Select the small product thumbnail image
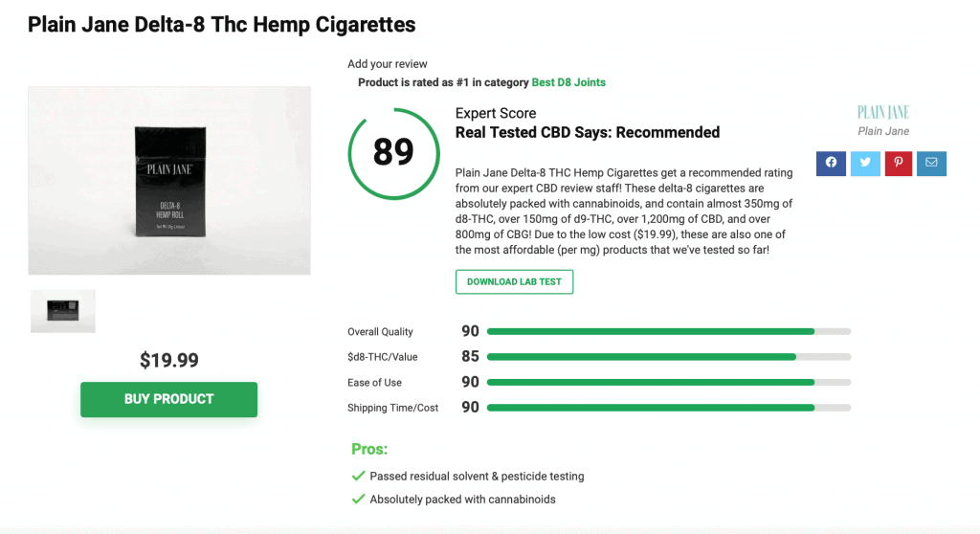 click(x=63, y=311)
